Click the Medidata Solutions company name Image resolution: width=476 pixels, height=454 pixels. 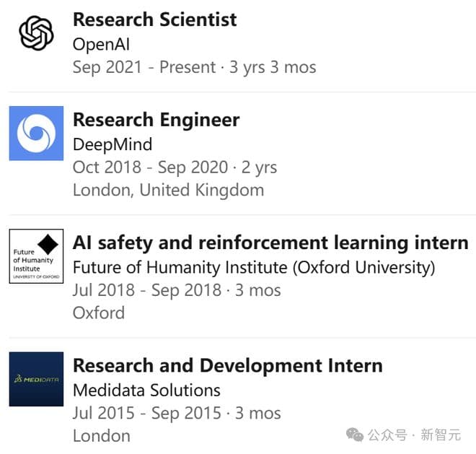point(146,390)
